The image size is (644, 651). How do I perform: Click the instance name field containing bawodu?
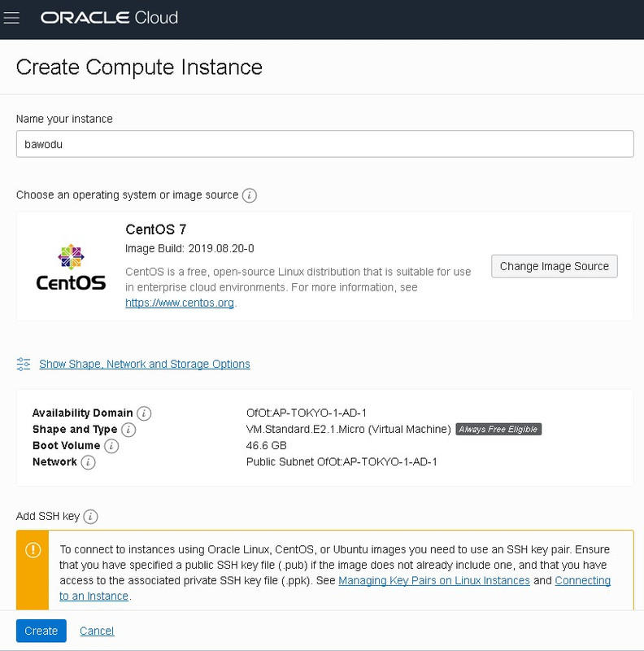click(325, 144)
